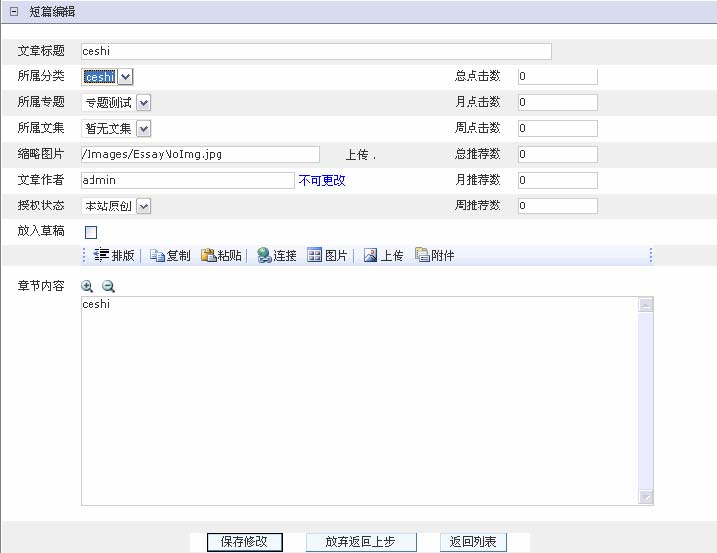
Task: Click the zoom in magnifier icon
Action: point(87,286)
